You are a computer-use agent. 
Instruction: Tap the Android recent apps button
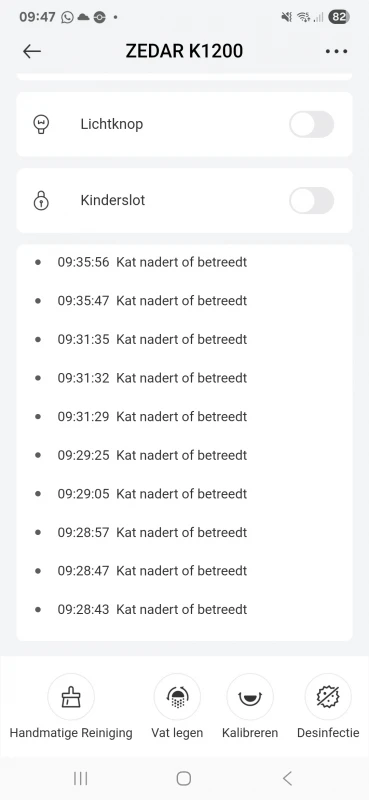coord(81,778)
